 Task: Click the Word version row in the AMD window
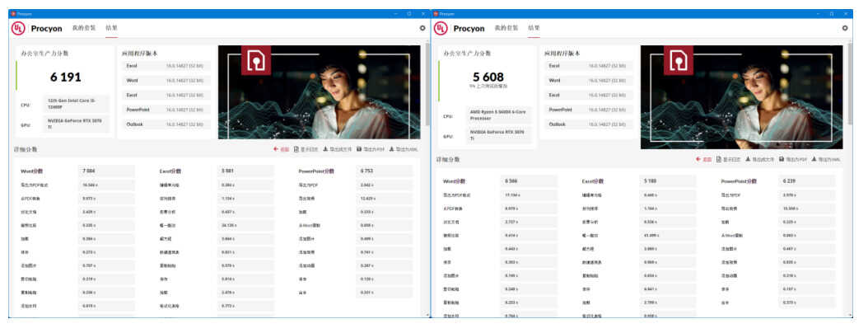tap(589, 80)
